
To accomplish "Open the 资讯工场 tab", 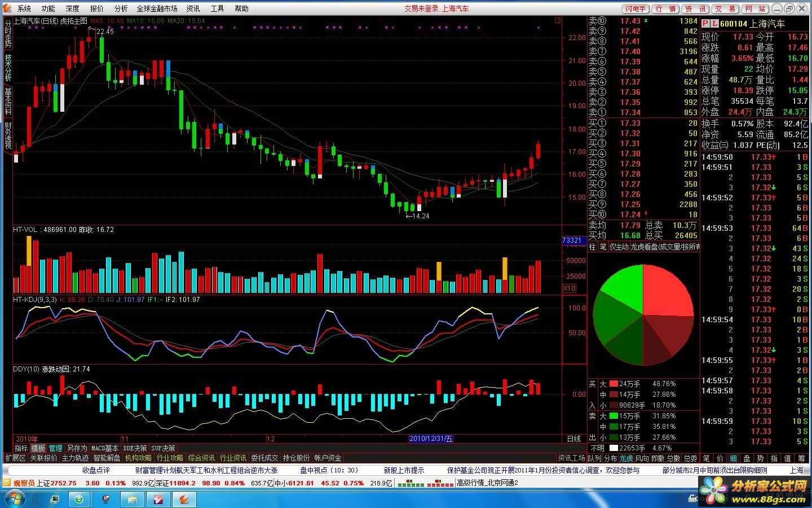I will [x=571, y=458].
